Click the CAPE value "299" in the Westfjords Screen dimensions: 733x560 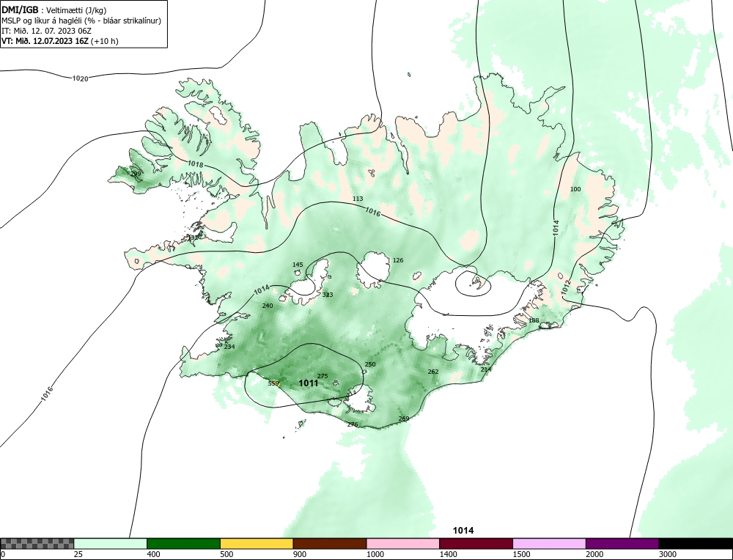coord(136,174)
